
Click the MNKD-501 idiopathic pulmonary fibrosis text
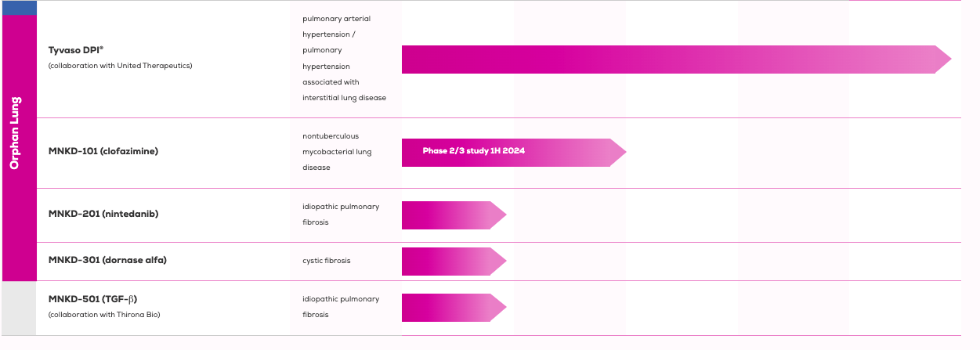click(x=341, y=307)
